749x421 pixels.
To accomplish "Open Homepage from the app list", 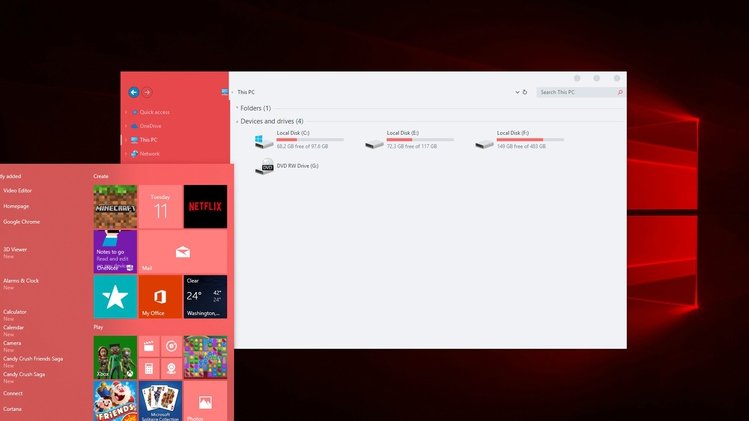I will 16,206.
